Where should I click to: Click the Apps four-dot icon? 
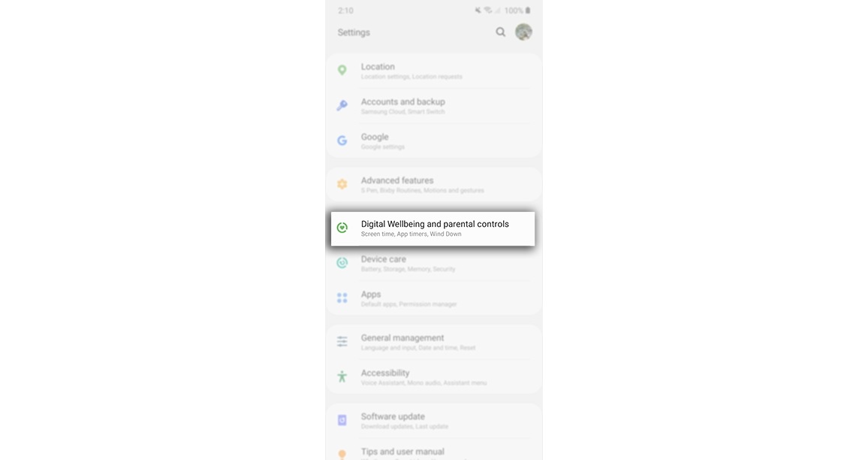(x=342, y=298)
